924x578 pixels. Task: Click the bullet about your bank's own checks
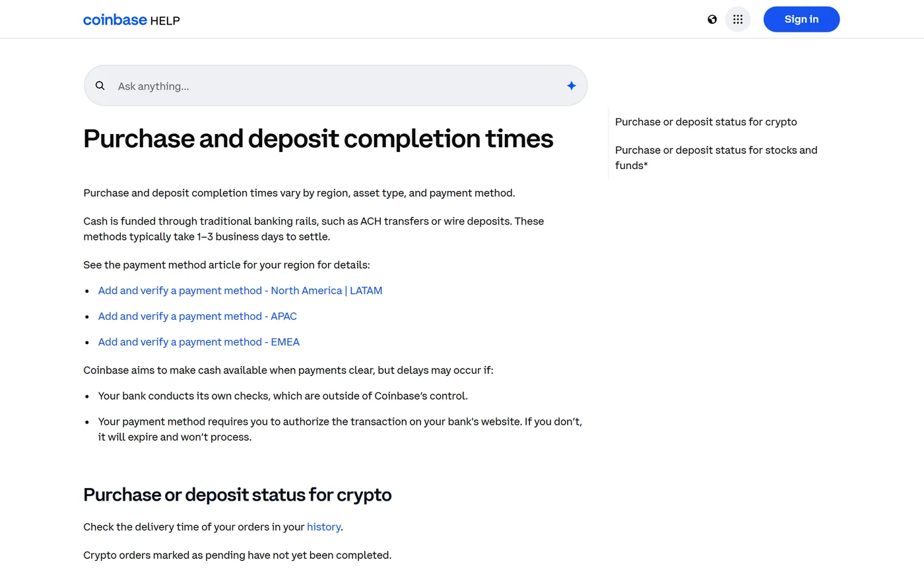click(x=283, y=396)
